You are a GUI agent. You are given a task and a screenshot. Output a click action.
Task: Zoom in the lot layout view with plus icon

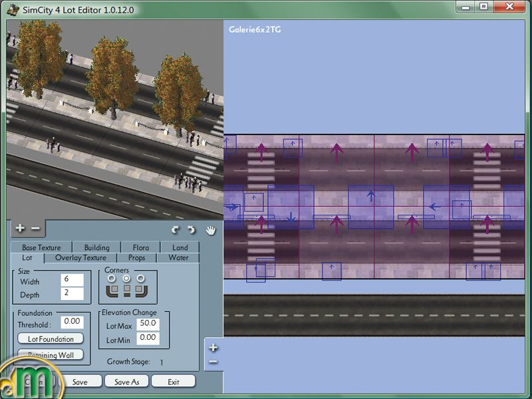(x=213, y=347)
